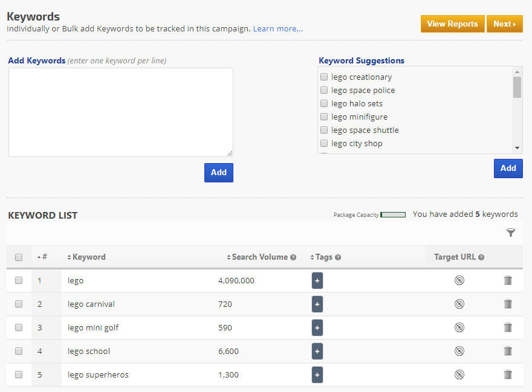Open the keyword list filter icon
This screenshot has width=532, height=392.
tap(511, 233)
